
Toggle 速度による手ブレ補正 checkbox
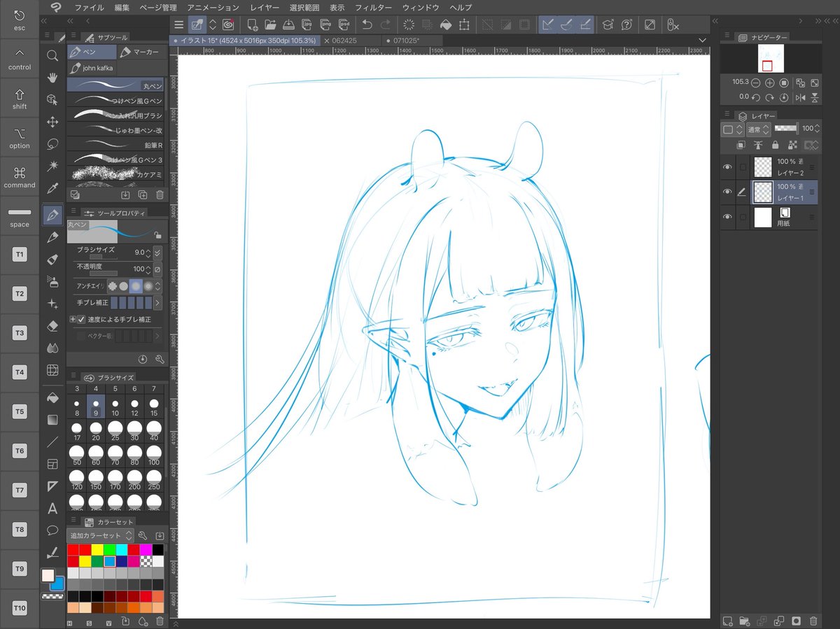[x=81, y=320]
